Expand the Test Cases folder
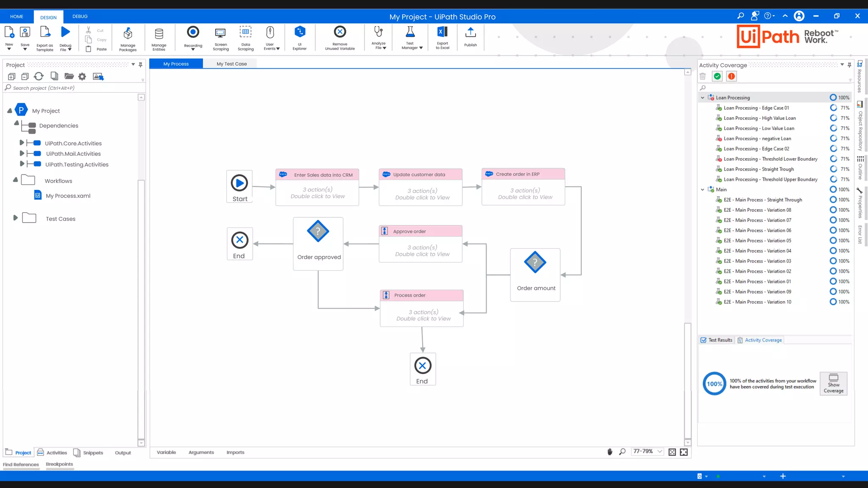Image resolution: width=868 pixels, height=488 pixels. pyautogui.click(x=16, y=218)
